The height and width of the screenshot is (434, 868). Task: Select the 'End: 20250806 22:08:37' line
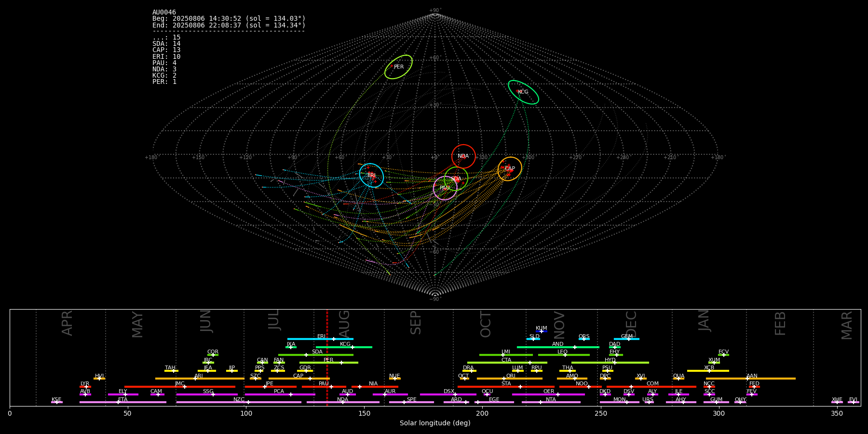pos(229,25)
